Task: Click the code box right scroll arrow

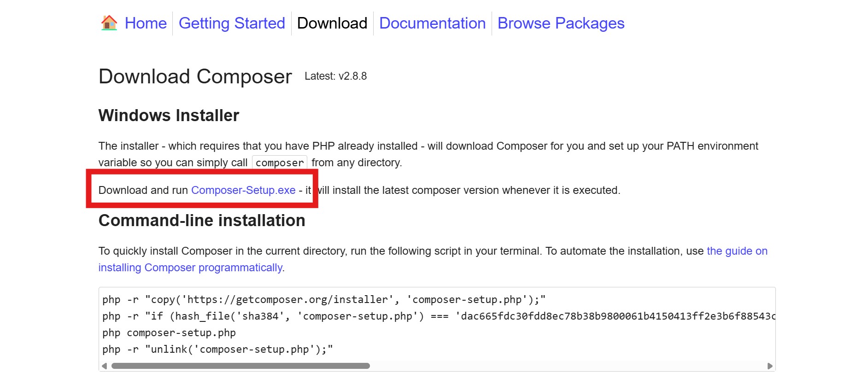Action: pyautogui.click(x=770, y=366)
